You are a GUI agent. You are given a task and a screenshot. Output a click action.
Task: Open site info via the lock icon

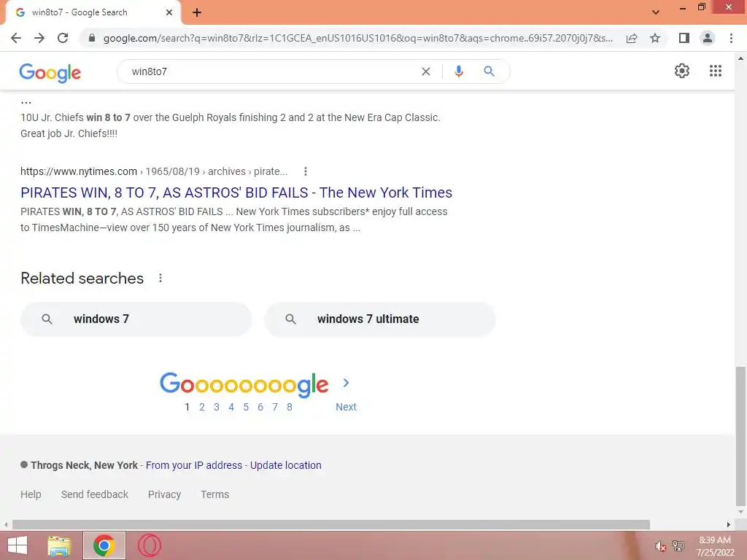click(91, 38)
